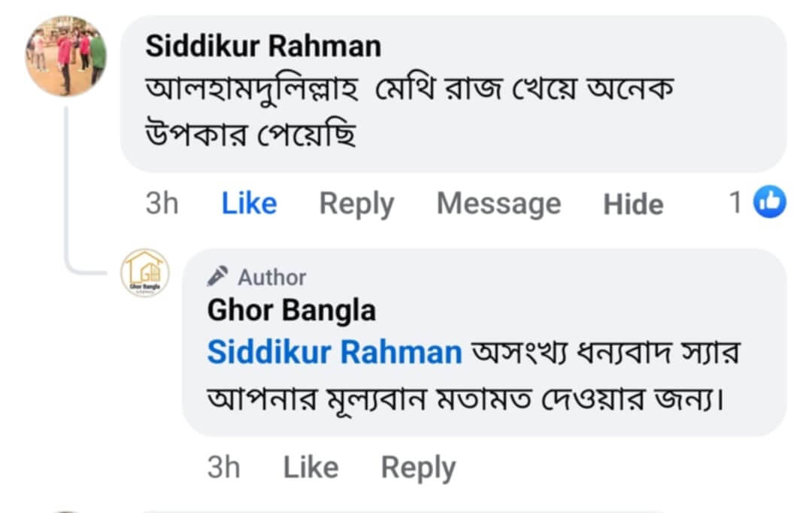
Task: Click the 3h timestamp on Ghor Bangla's reply
Action: (x=223, y=468)
